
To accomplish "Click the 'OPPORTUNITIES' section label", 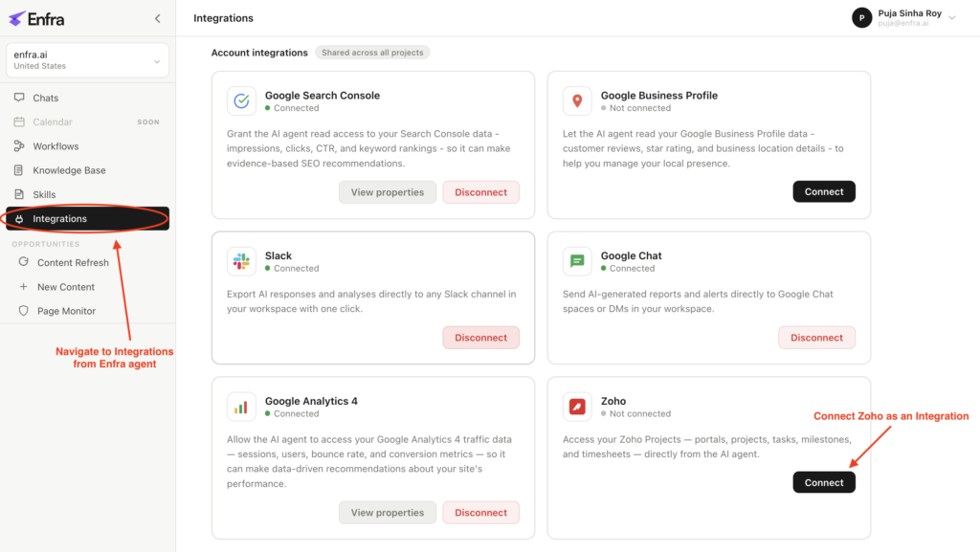I will click(46, 244).
